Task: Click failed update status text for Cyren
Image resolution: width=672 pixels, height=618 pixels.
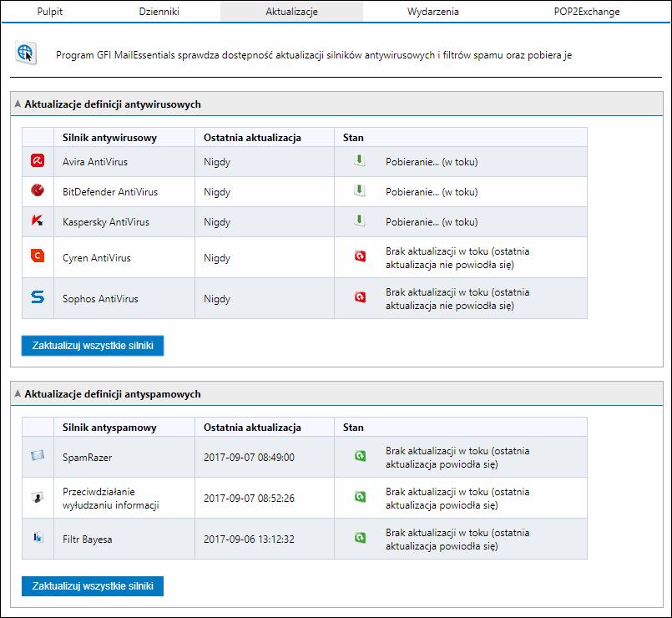Action: [x=457, y=258]
